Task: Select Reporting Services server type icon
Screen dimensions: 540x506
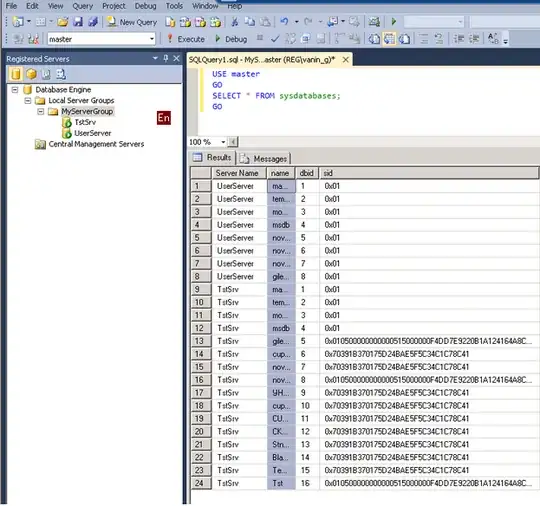Action: pyautogui.click(x=46, y=74)
